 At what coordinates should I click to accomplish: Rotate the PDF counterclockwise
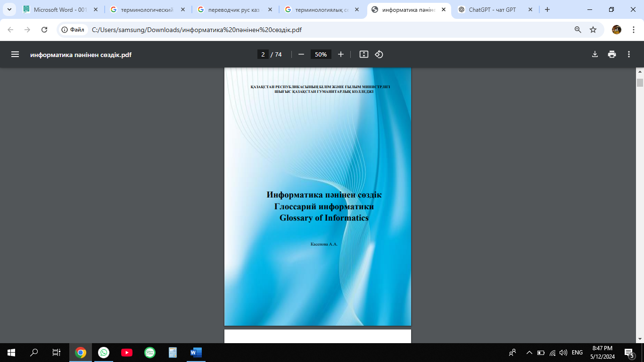(379, 54)
